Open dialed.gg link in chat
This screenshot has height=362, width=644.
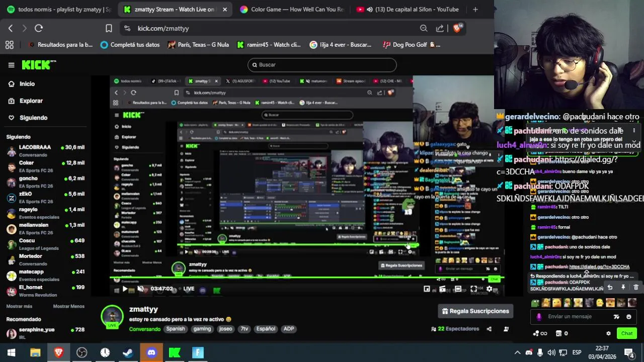[599, 267]
